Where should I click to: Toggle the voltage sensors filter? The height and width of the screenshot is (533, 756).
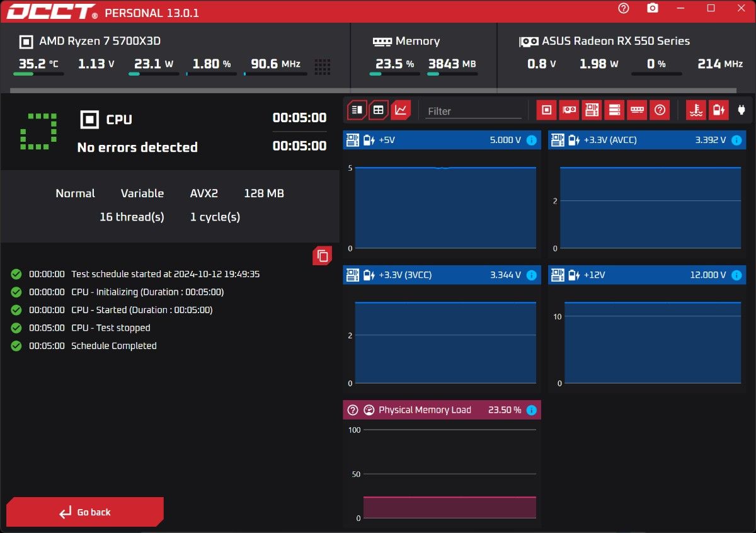click(718, 110)
